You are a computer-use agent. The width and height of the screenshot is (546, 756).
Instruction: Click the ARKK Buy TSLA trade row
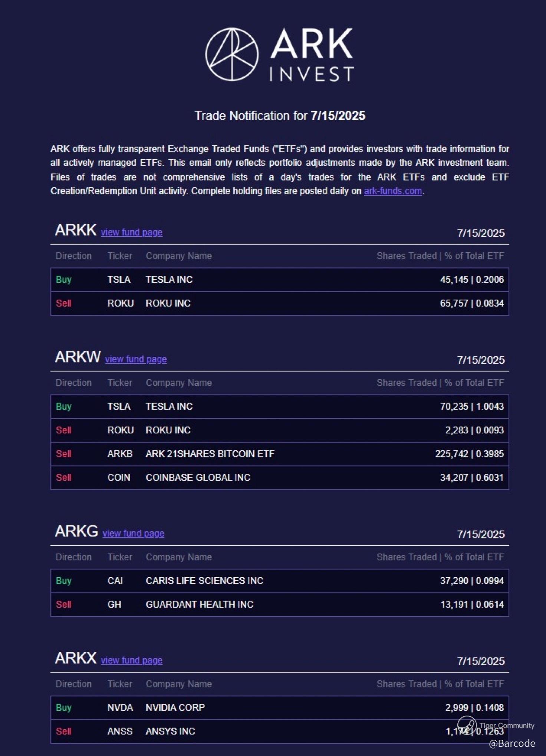(x=279, y=280)
